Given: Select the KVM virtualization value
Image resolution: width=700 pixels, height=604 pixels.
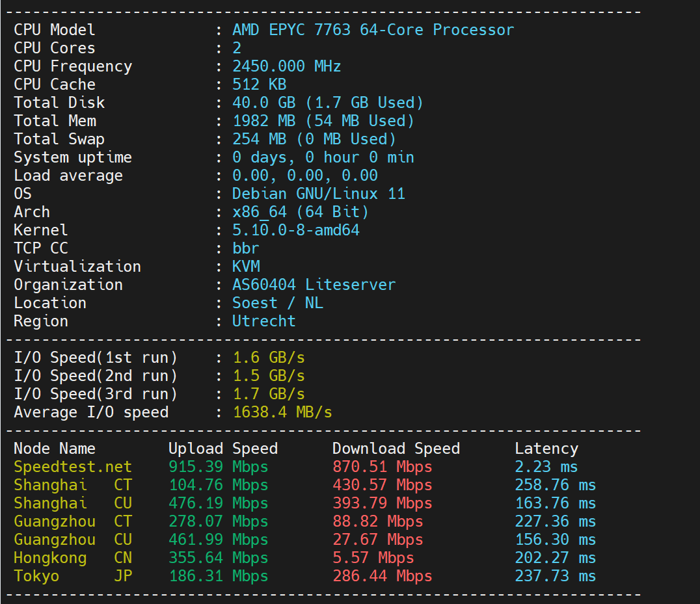Looking at the screenshot, I should (x=246, y=267).
